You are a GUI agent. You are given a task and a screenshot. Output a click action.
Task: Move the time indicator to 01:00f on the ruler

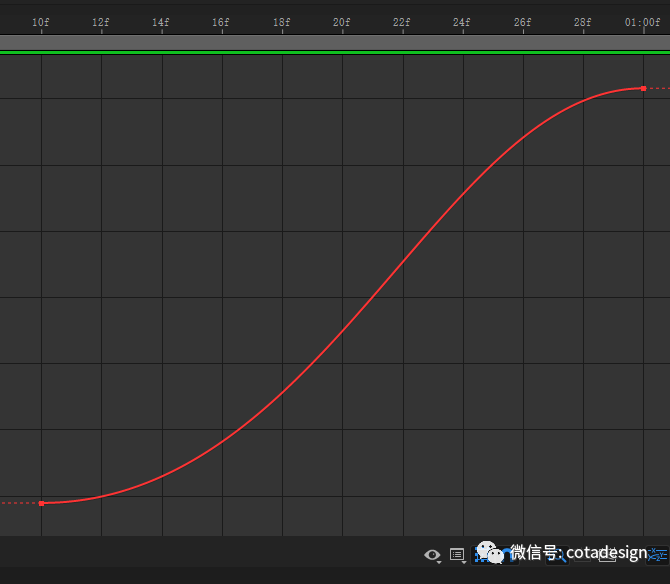click(x=643, y=22)
